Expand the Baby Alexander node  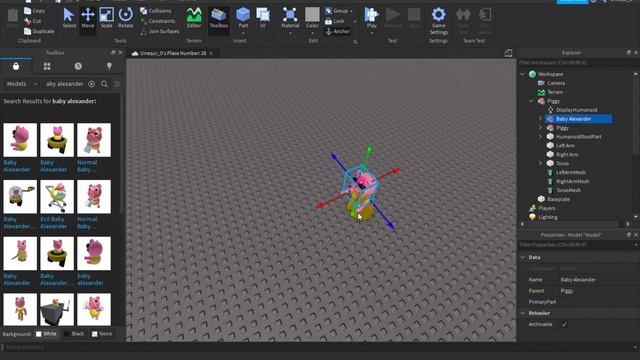[x=540, y=119]
